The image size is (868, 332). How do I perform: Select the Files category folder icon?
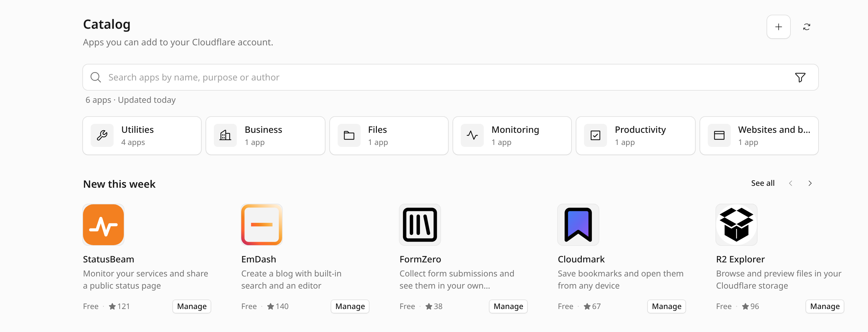(349, 135)
